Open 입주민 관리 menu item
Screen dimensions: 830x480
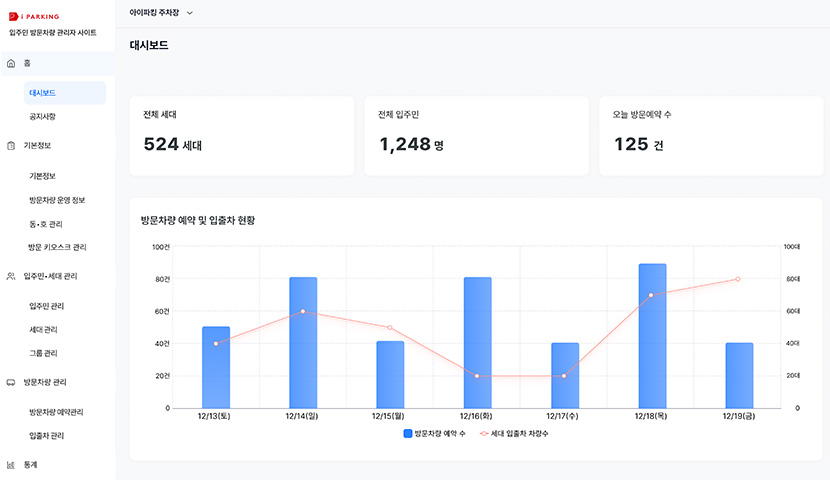(x=47, y=306)
